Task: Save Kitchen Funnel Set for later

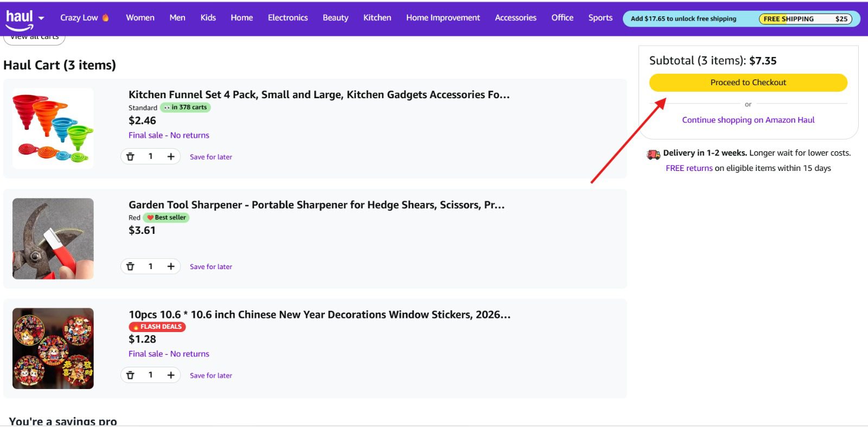Action: click(210, 157)
